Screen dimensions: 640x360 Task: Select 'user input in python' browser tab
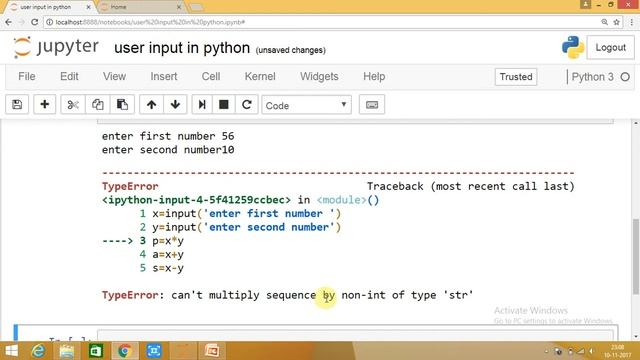tap(50, 7)
